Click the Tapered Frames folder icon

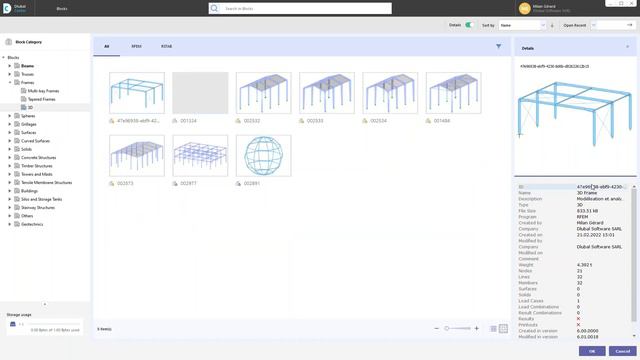click(x=24, y=99)
